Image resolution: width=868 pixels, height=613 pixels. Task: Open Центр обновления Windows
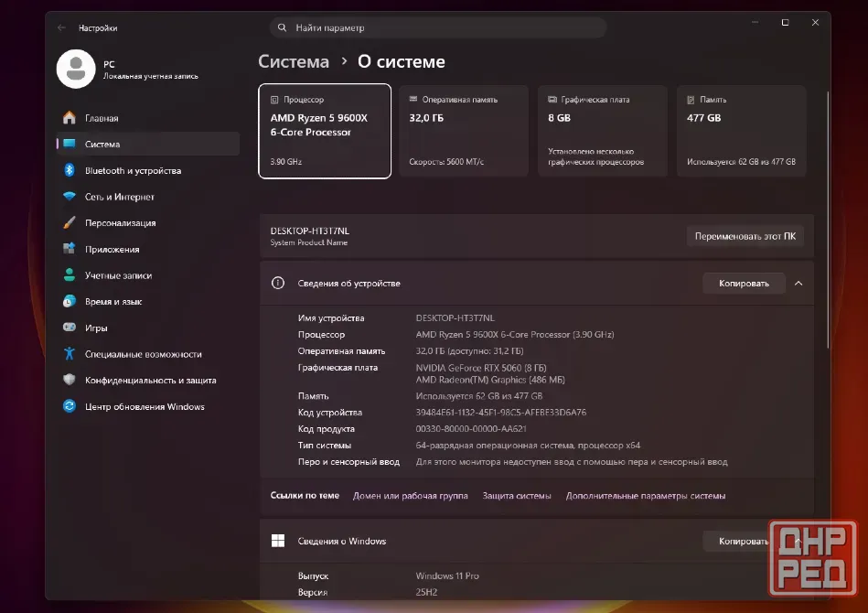tap(148, 406)
